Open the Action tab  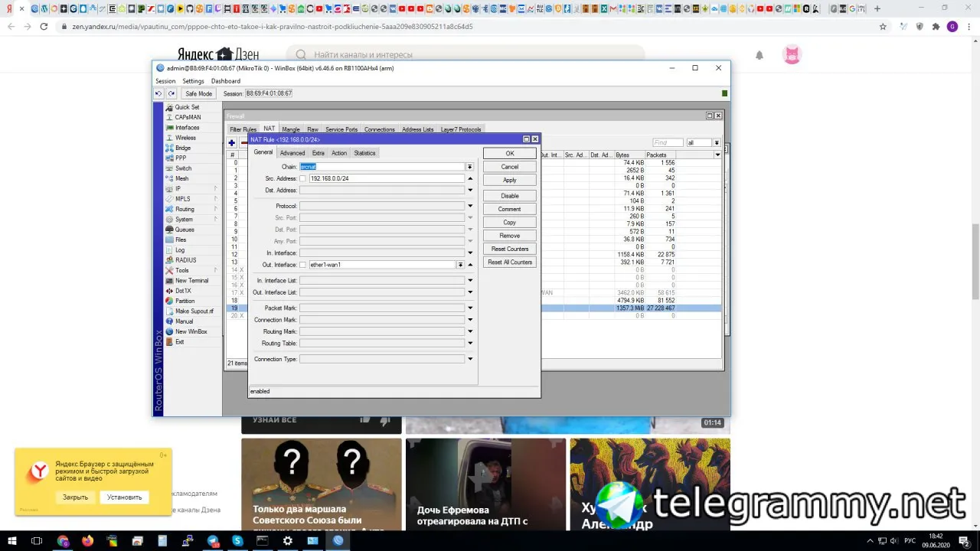[x=339, y=153]
